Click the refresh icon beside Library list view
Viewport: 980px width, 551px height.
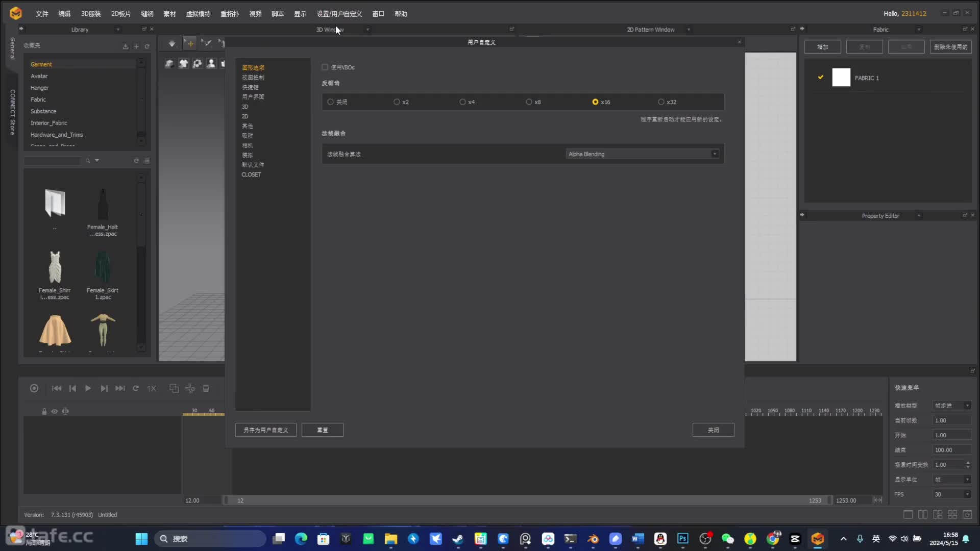click(x=136, y=161)
